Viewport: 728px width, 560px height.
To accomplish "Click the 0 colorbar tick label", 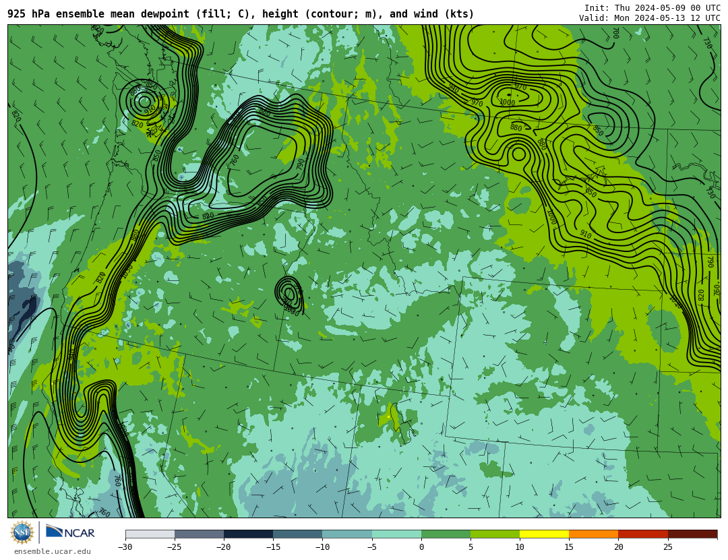I will (421, 547).
